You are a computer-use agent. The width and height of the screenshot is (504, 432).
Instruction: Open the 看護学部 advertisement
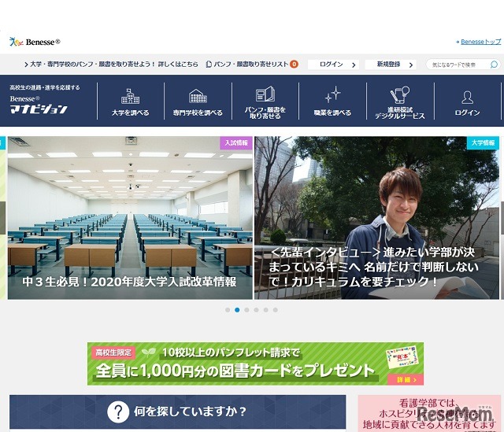(x=429, y=414)
